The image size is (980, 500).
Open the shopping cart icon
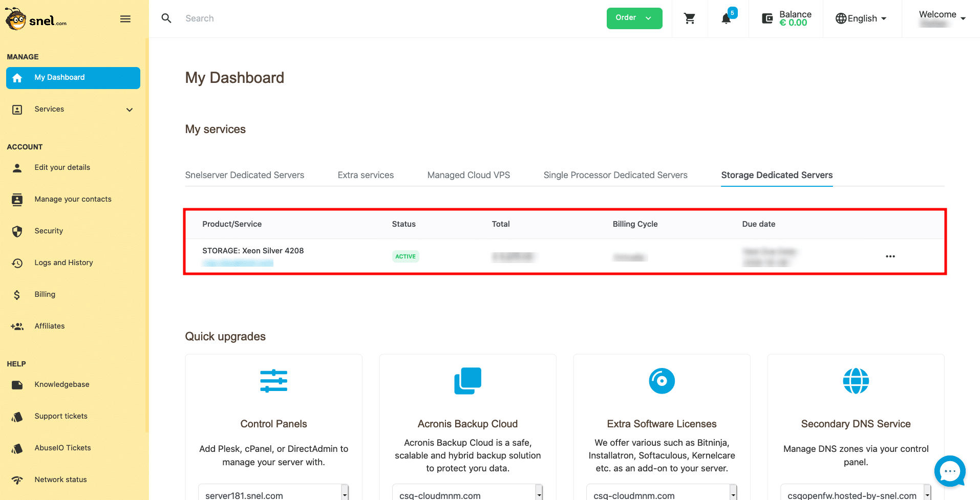coord(690,19)
